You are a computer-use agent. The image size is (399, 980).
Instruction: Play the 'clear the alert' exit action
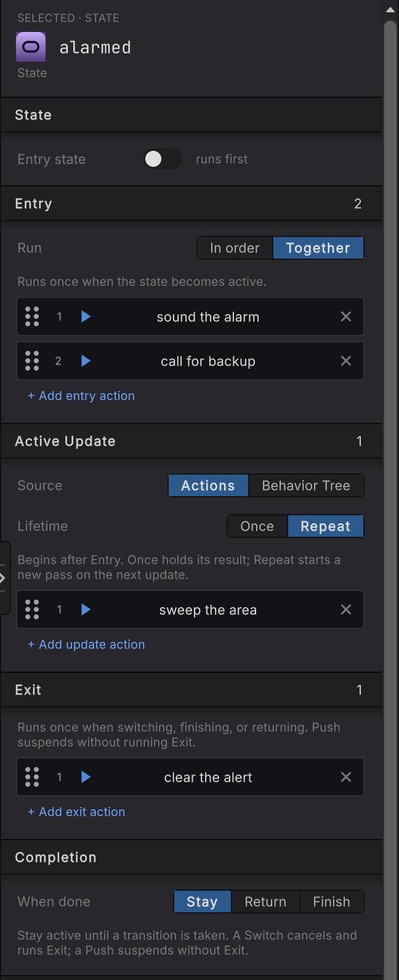(86, 777)
